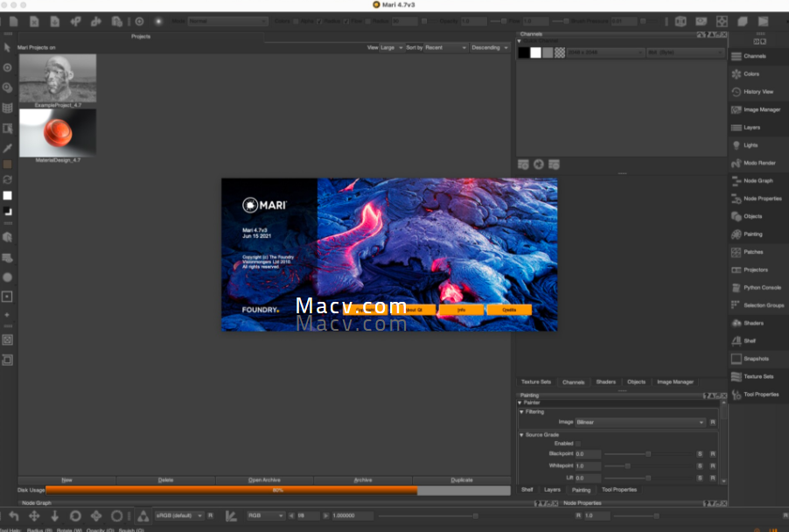789x532 pixels.
Task: Switch to the Tool Properties bottom tab
Action: [x=618, y=490]
